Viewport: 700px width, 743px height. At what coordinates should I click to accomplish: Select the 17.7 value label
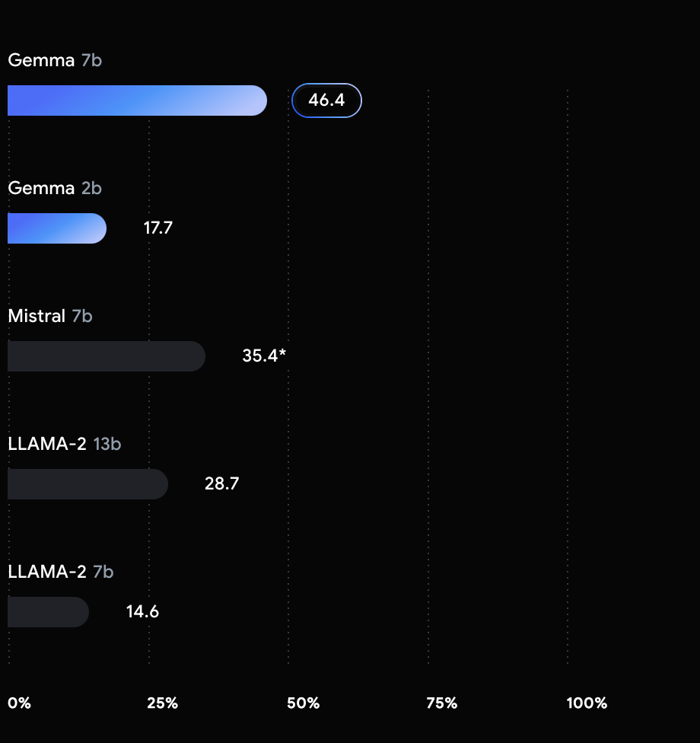[x=158, y=228]
